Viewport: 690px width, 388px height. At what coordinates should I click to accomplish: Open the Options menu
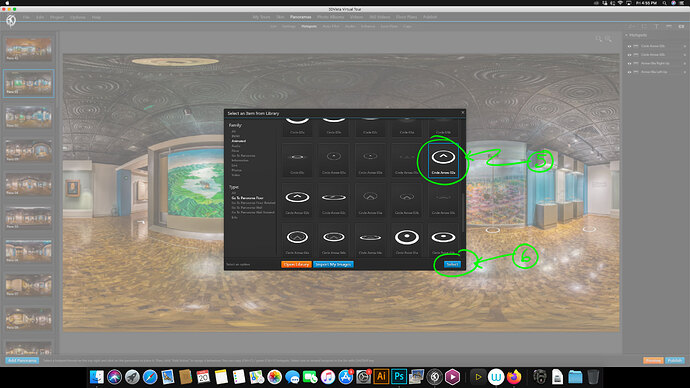click(x=78, y=17)
